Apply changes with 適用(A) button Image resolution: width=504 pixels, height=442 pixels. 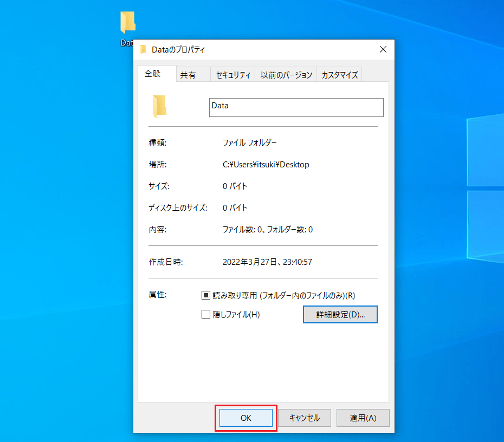coord(363,418)
